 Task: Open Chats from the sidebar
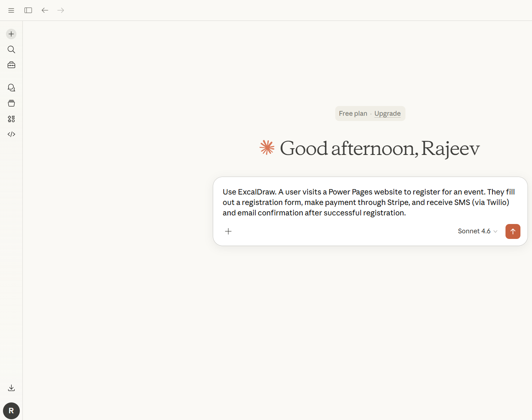11,88
